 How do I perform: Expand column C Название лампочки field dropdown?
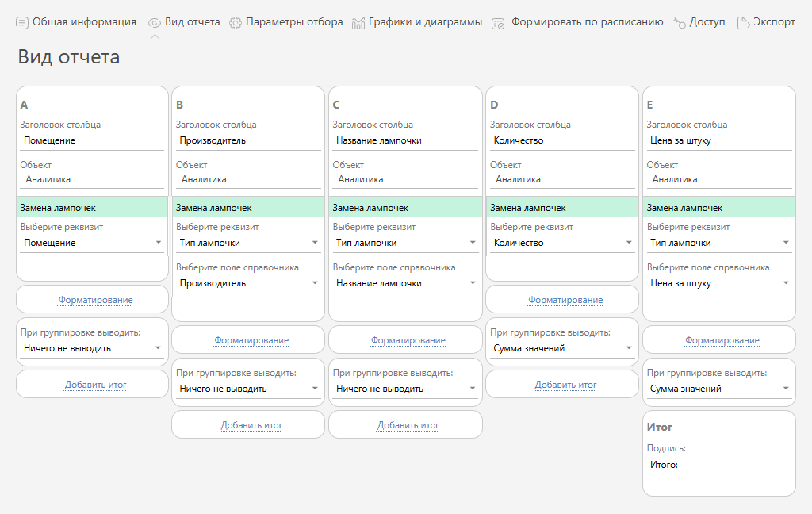472,283
